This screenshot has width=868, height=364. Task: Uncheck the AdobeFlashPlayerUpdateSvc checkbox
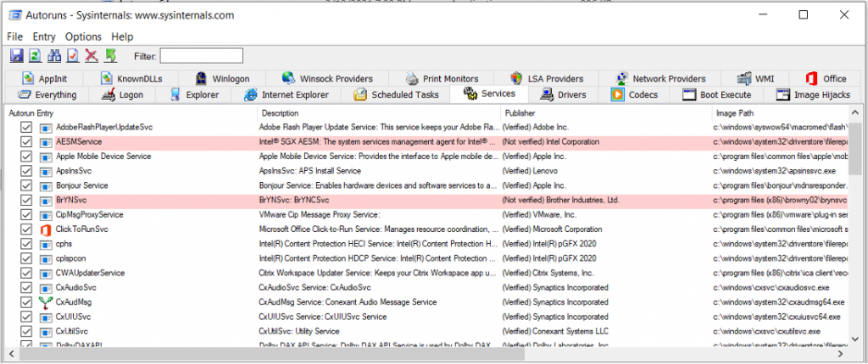[x=26, y=128]
